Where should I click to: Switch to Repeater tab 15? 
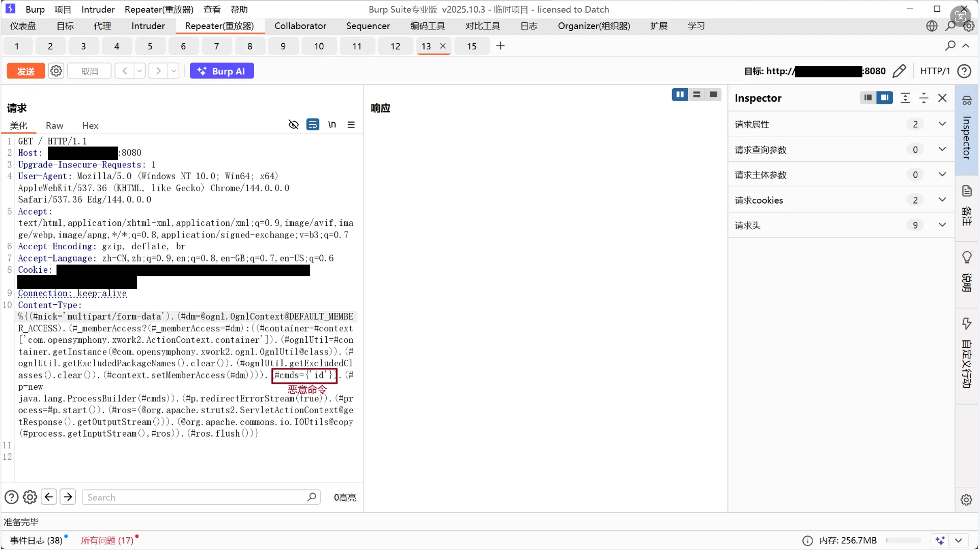tap(471, 46)
